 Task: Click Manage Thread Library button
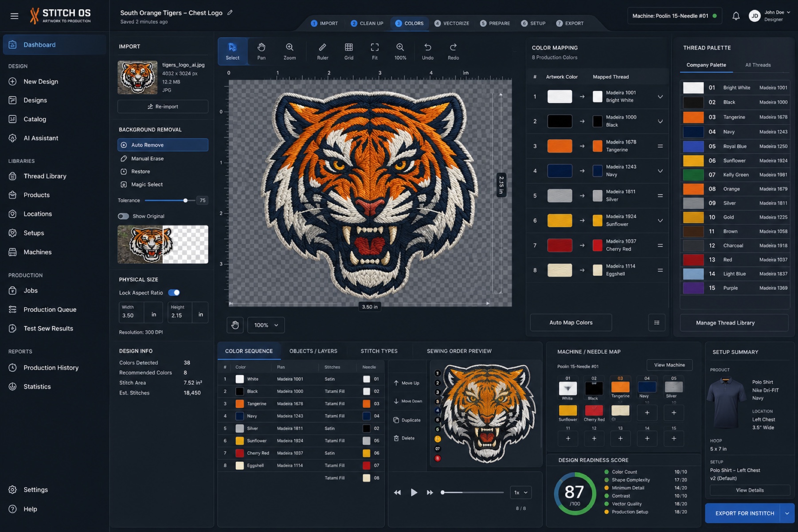734,323
